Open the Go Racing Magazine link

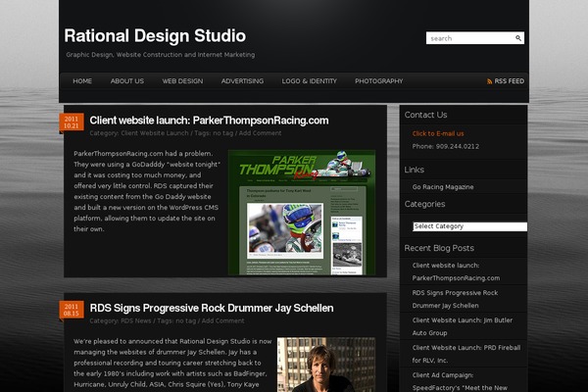point(443,187)
